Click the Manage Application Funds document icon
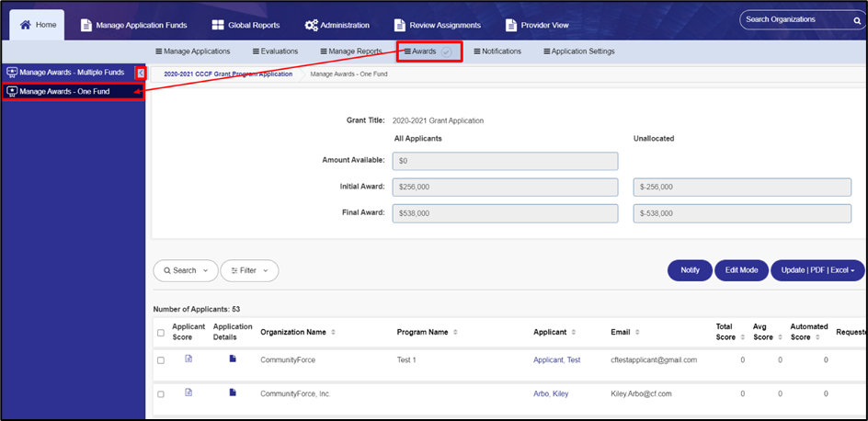This screenshot has height=421, width=868. 86,25
